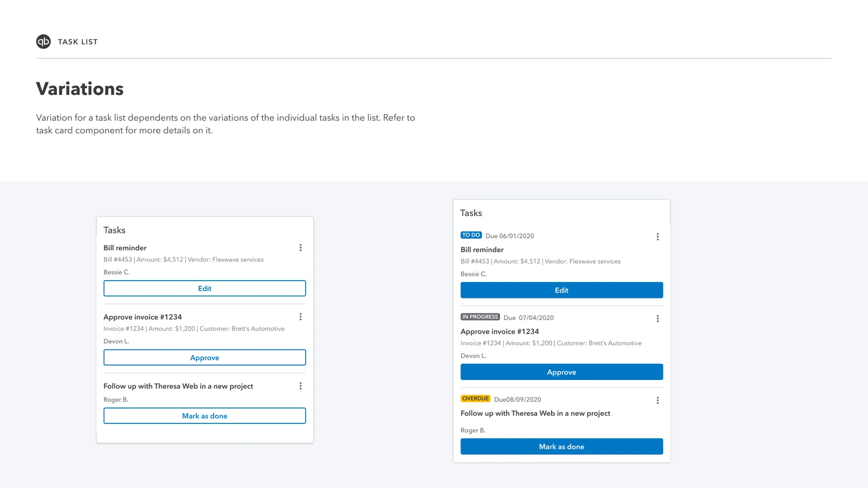Click Devon L. assignee in left card
Image resolution: width=868 pixels, height=488 pixels.
(116, 341)
